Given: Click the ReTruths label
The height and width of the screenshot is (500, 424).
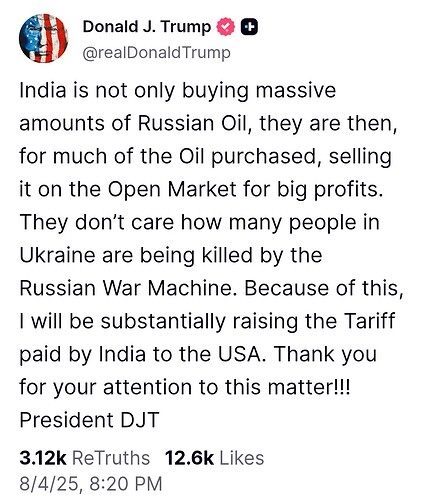Looking at the screenshot, I should pyautogui.click(x=111, y=458).
